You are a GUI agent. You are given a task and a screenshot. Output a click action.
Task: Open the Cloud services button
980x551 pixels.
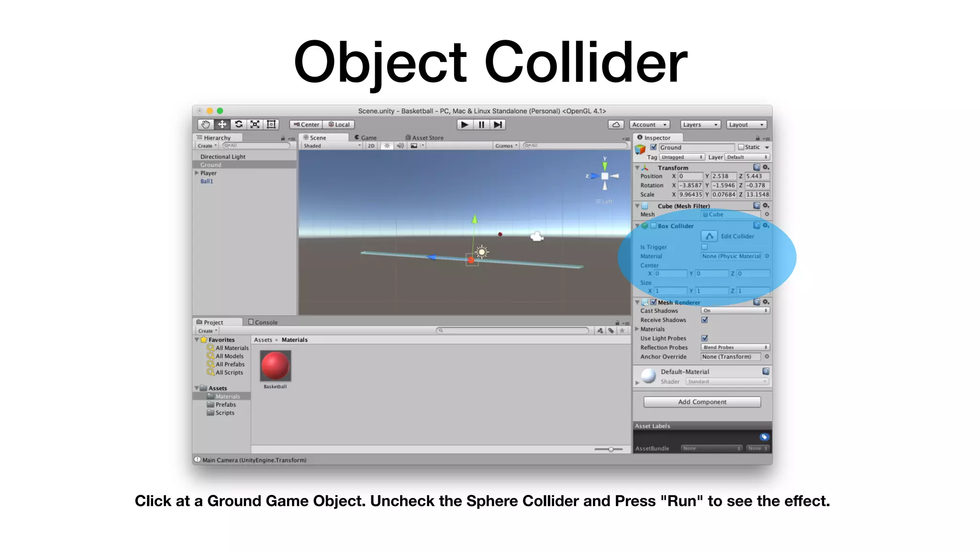point(616,124)
